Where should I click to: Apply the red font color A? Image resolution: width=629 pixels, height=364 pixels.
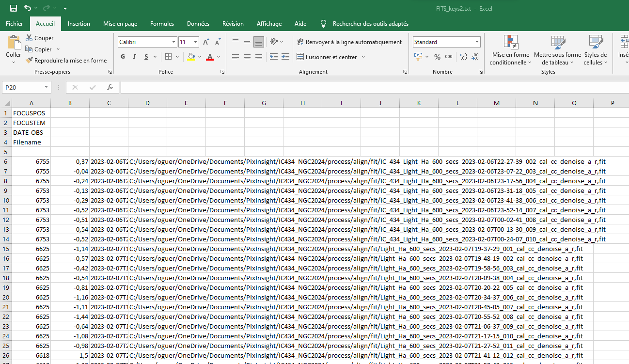coord(210,57)
